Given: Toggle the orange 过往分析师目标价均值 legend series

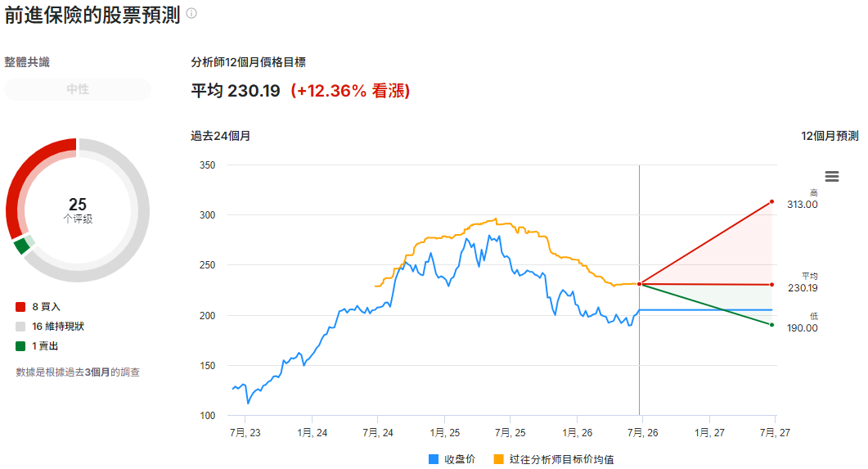Looking at the screenshot, I should tap(554, 459).
